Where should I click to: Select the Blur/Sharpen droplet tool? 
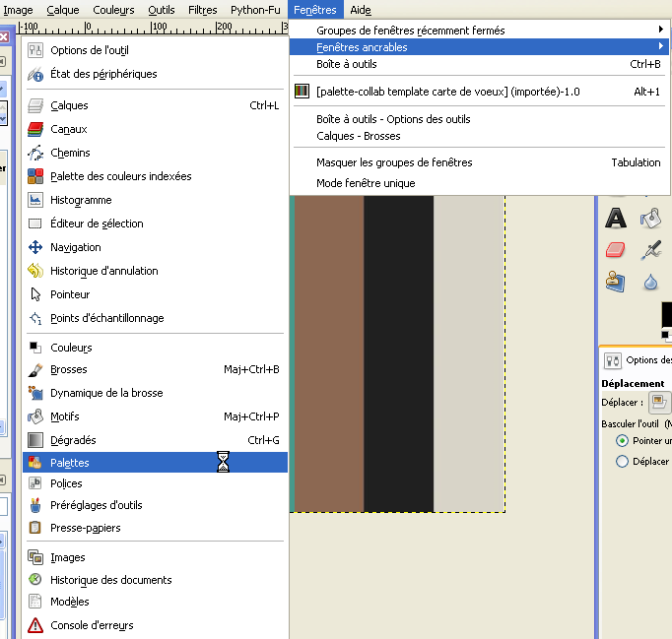[x=650, y=283]
